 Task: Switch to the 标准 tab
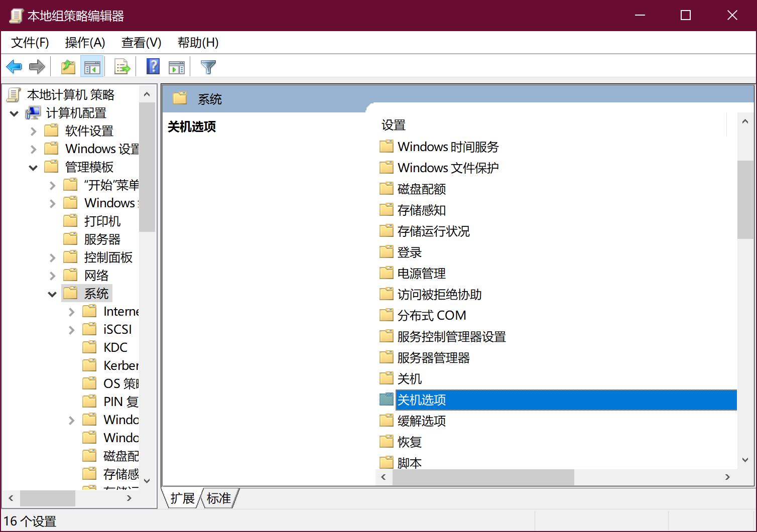218,498
